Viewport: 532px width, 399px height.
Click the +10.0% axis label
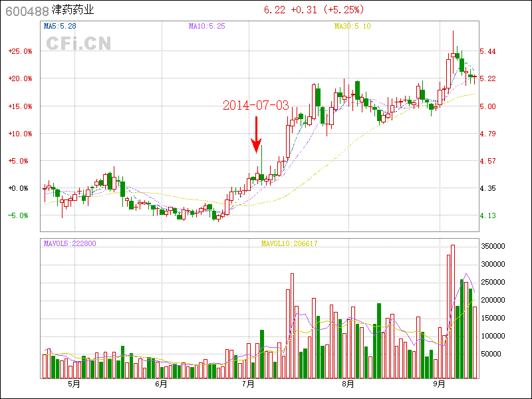[21, 134]
